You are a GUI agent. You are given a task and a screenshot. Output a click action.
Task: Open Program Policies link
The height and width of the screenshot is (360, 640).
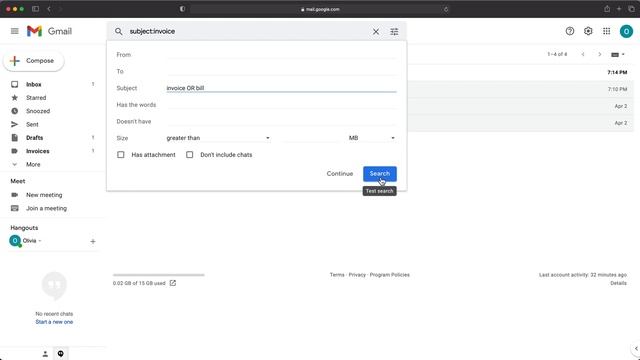coord(389,275)
